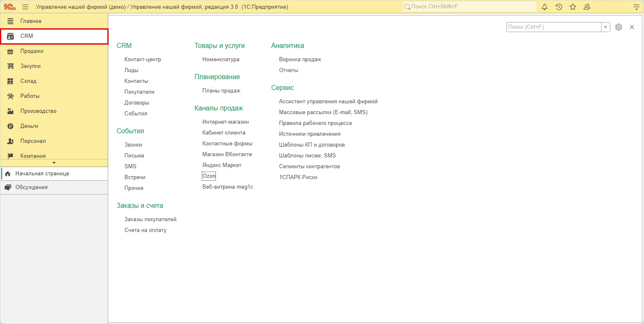Expand the sections list with down arrow

click(x=54, y=162)
